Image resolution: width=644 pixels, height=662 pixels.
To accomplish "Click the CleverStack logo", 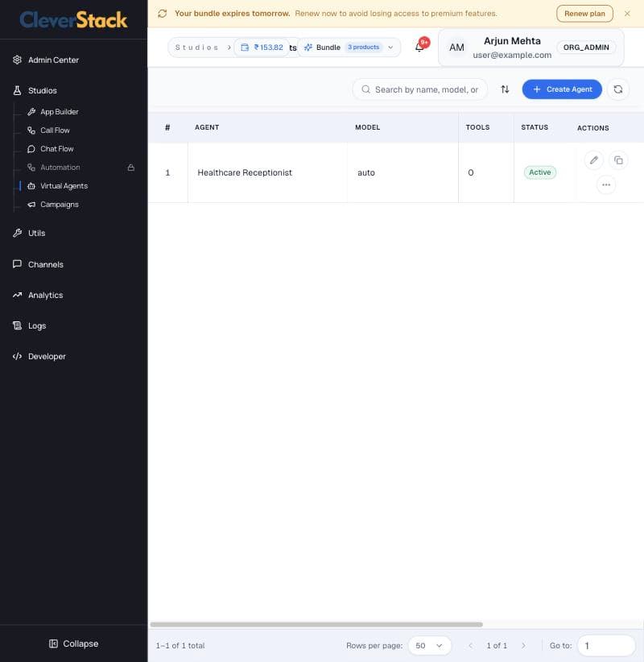I will pyautogui.click(x=73, y=20).
